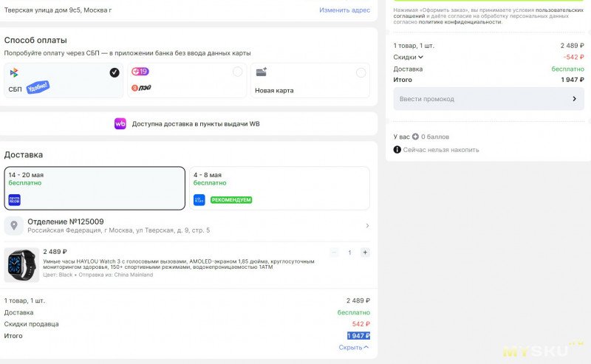591x364 pixels.
Task: Click the bonus points plus icon
Action: pos(415,137)
